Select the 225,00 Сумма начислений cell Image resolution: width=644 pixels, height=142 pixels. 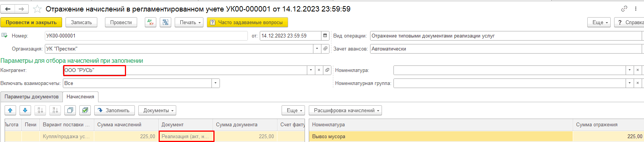(126, 136)
